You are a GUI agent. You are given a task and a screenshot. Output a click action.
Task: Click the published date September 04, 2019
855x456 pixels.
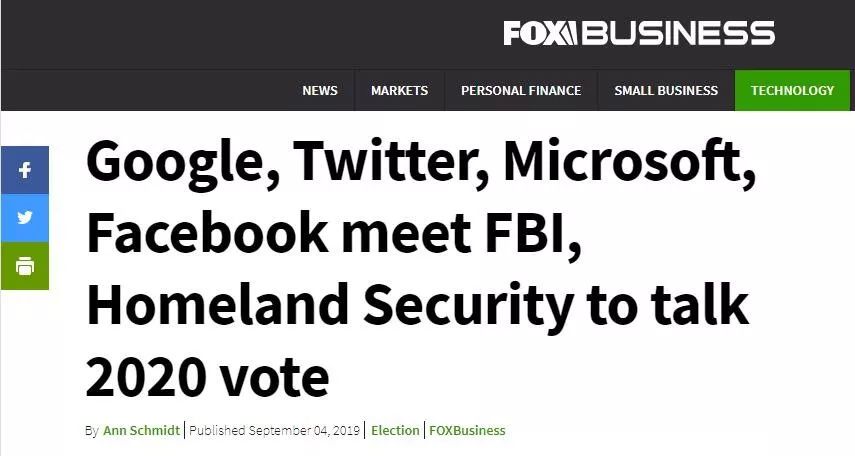click(276, 430)
